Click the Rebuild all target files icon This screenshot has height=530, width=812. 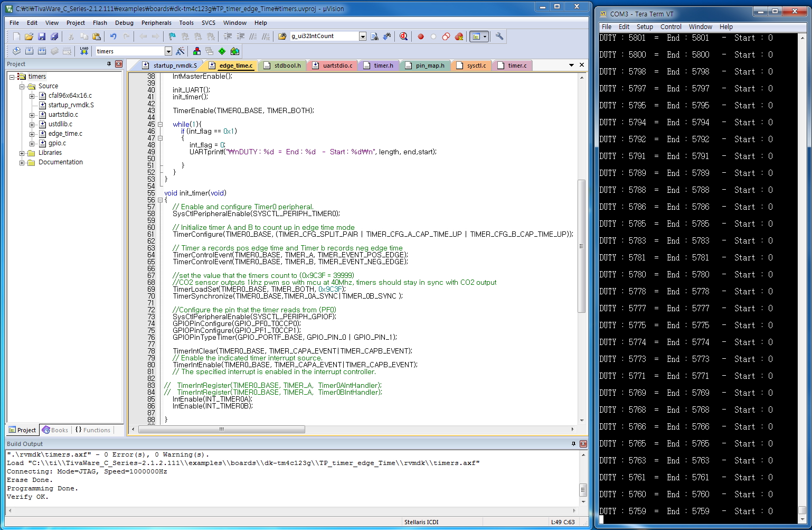click(x=42, y=51)
